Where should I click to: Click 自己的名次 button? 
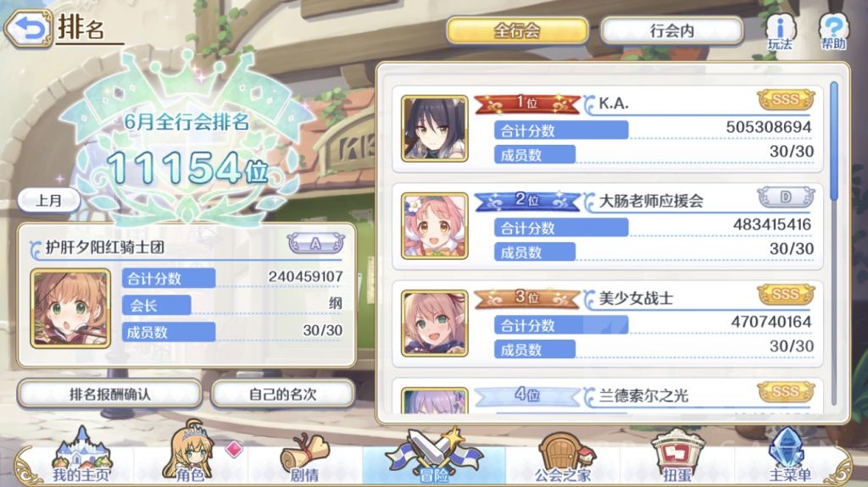[x=283, y=394]
